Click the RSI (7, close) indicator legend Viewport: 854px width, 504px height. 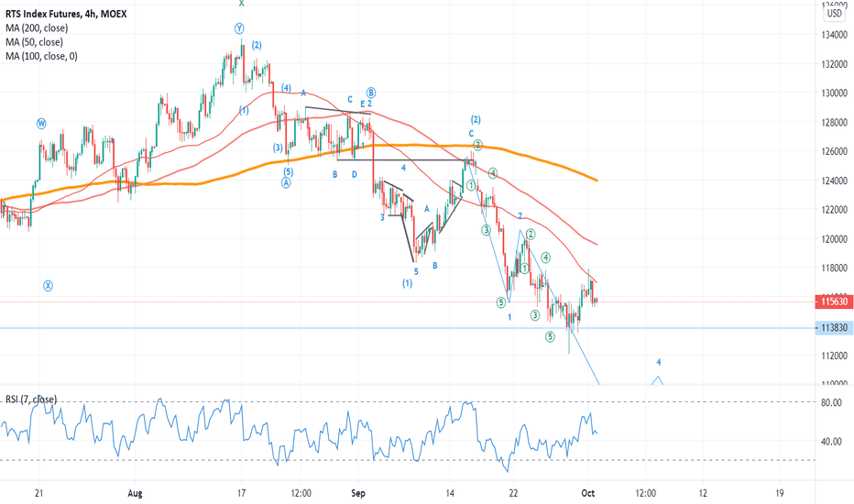[x=31, y=400]
